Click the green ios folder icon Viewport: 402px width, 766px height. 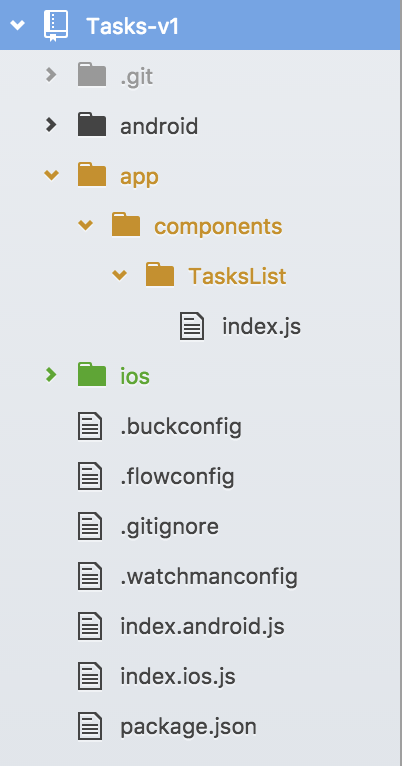point(92,376)
